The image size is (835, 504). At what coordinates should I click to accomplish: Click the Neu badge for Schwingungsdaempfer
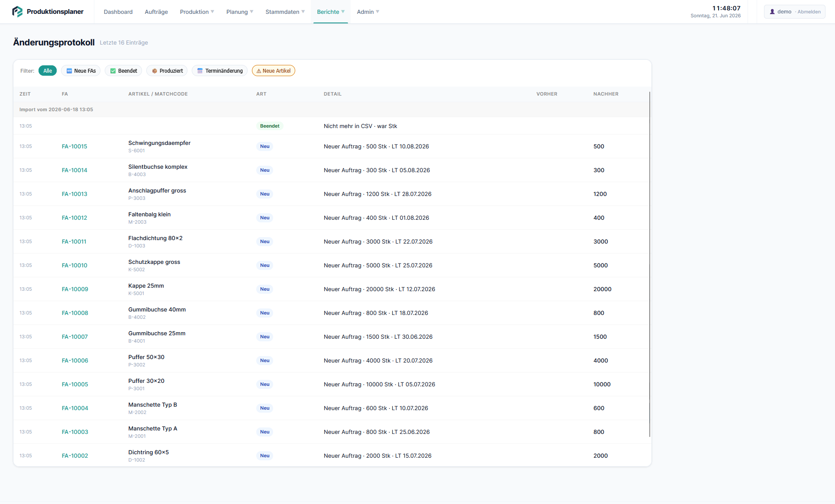[265, 146]
